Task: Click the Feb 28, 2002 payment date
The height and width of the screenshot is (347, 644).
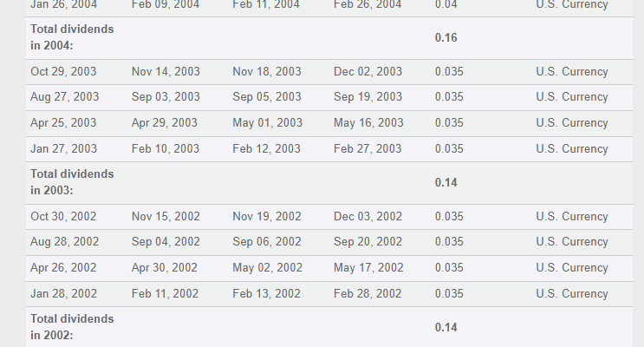Action: click(368, 293)
